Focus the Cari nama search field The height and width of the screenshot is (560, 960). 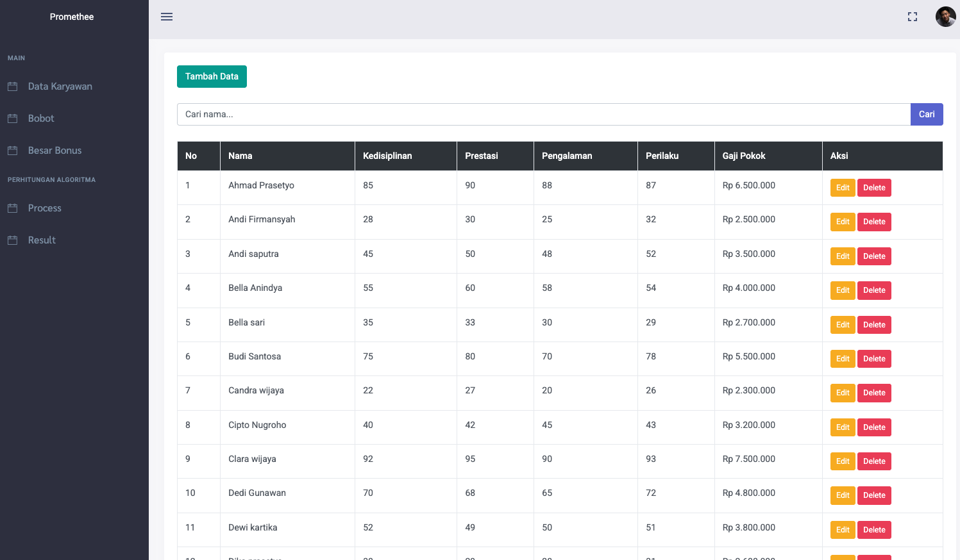(x=543, y=114)
